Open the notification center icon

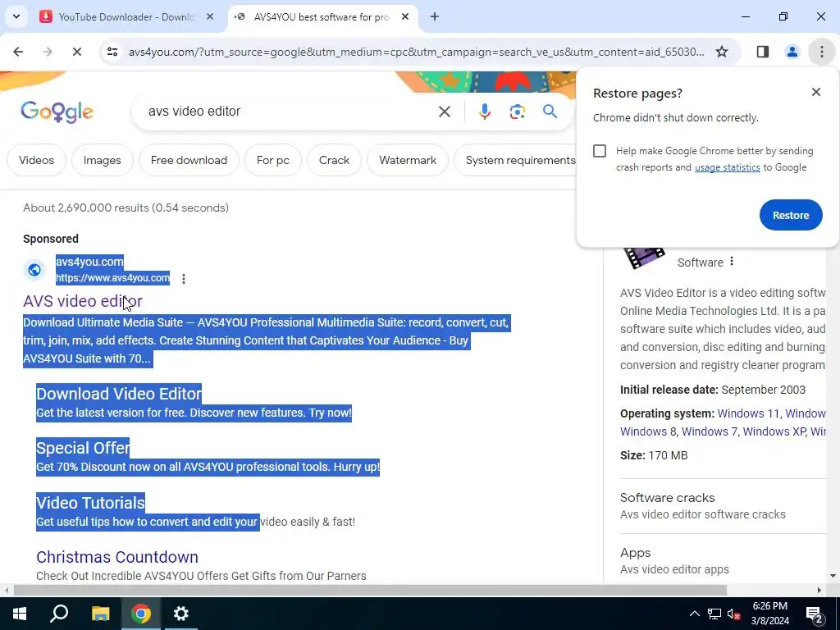(x=815, y=615)
